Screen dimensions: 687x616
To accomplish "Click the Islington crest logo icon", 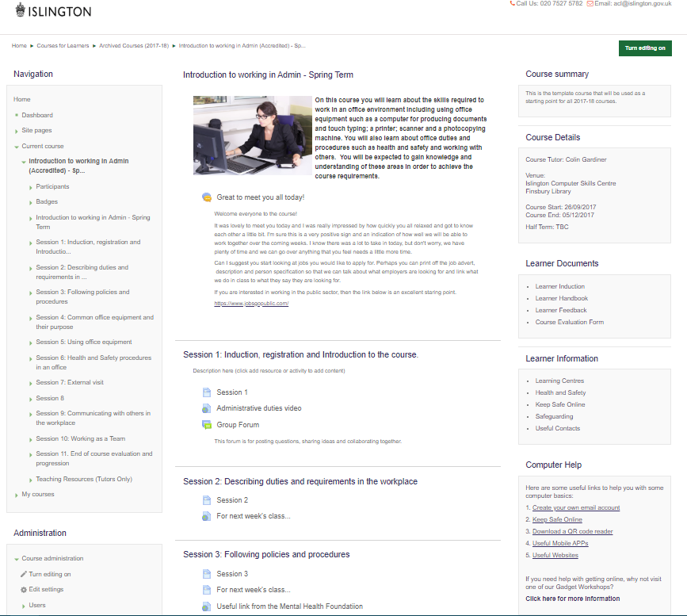I will [x=20, y=10].
